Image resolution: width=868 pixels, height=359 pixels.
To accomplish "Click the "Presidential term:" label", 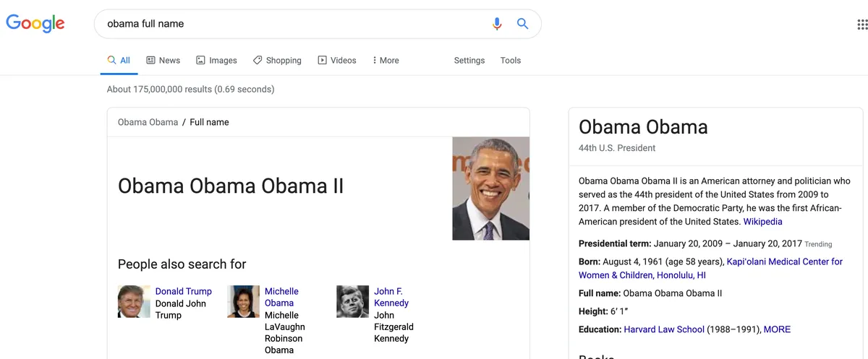I will pyautogui.click(x=615, y=243).
